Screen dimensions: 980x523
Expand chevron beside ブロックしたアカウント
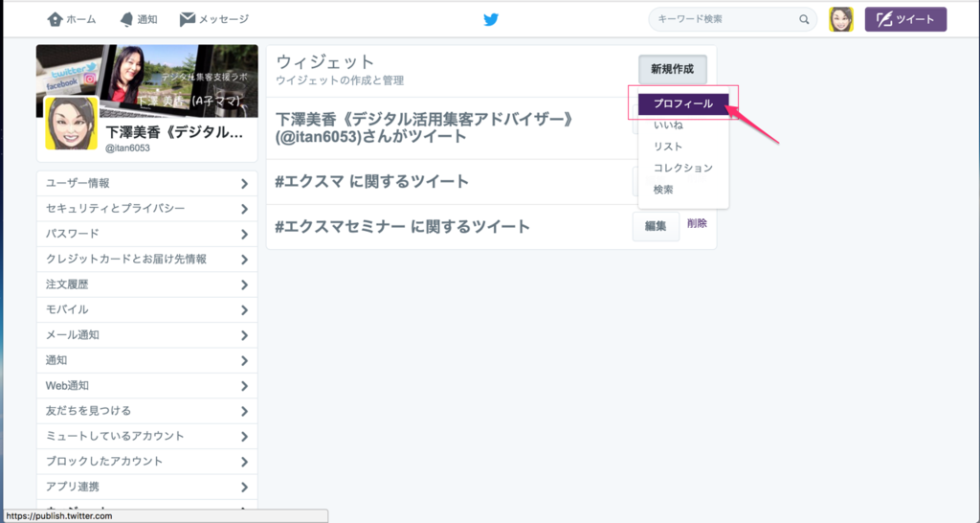244,462
